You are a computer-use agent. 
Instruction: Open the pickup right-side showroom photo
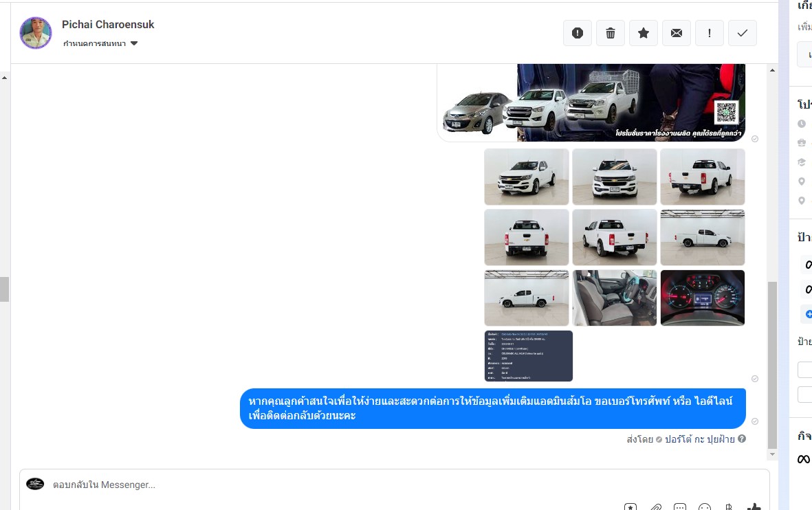pos(703,237)
